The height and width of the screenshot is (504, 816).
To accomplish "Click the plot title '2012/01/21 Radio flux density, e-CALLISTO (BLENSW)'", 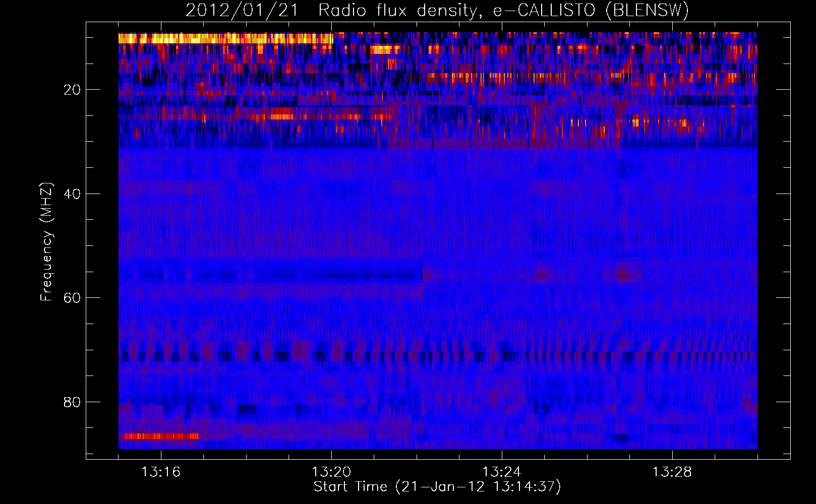I will coord(437,10).
